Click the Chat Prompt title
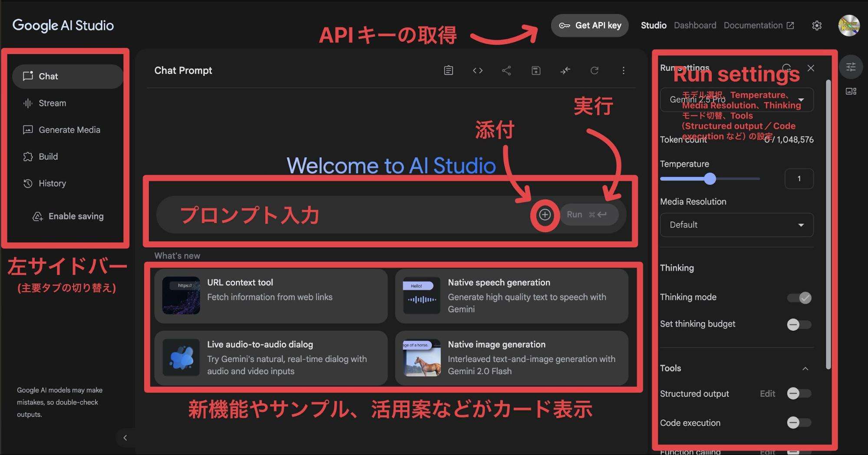This screenshot has height=455, width=868. 183,70
